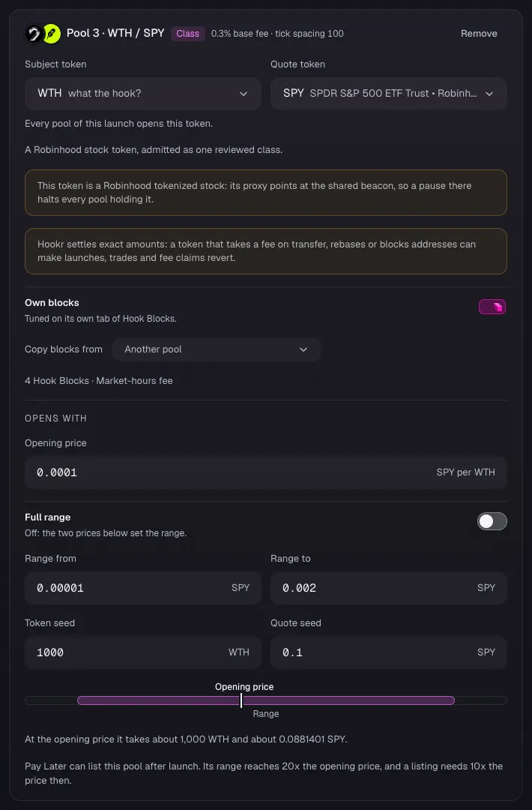Open the WTH subject token dropdown
This screenshot has width=532, height=810.
point(143,94)
